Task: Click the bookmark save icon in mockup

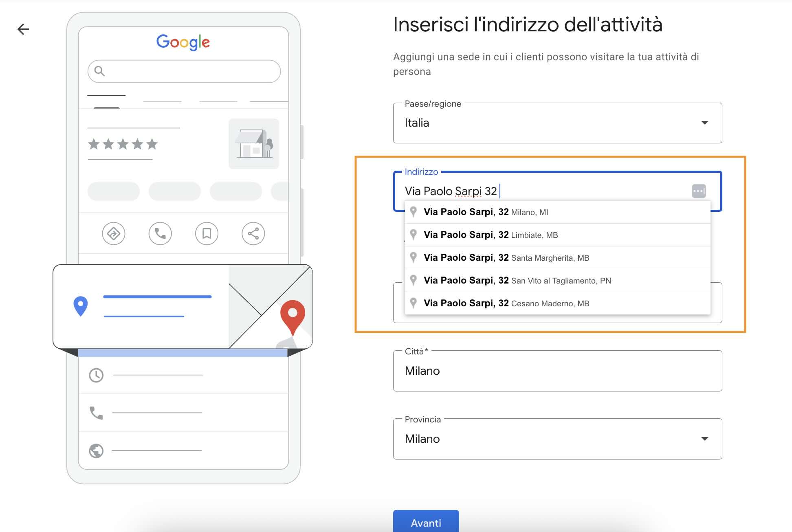Action: click(207, 234)
